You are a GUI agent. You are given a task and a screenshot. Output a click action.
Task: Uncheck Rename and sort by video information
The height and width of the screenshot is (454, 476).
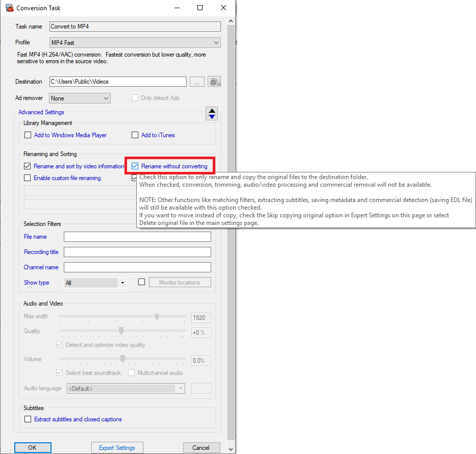click(28, 166)
